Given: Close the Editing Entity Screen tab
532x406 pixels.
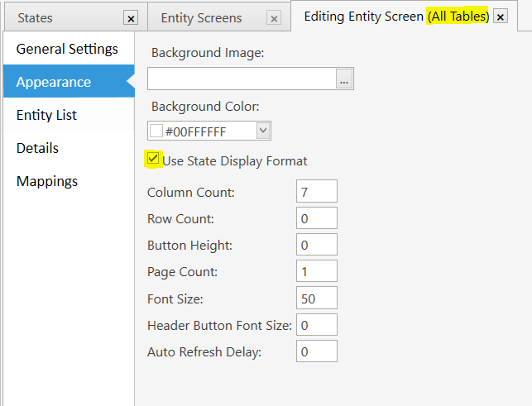Looking at the screenshot, I should 501,17.
